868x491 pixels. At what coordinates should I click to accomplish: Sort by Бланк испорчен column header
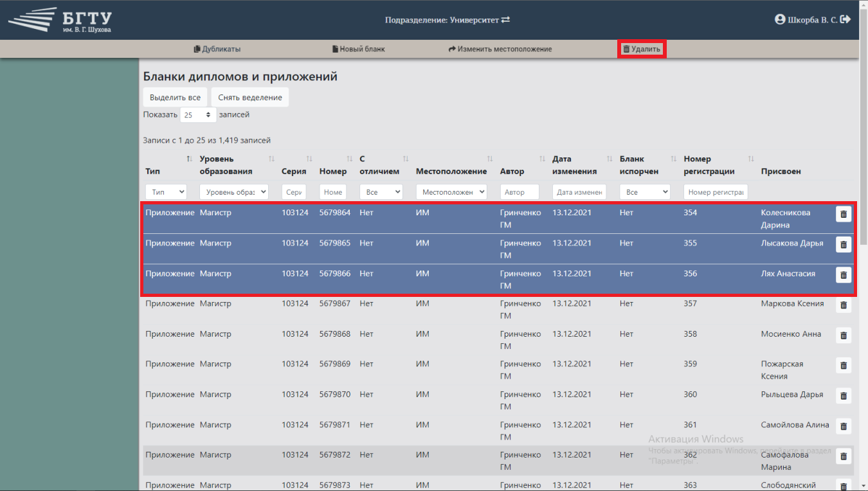click(x=674, y=159)
